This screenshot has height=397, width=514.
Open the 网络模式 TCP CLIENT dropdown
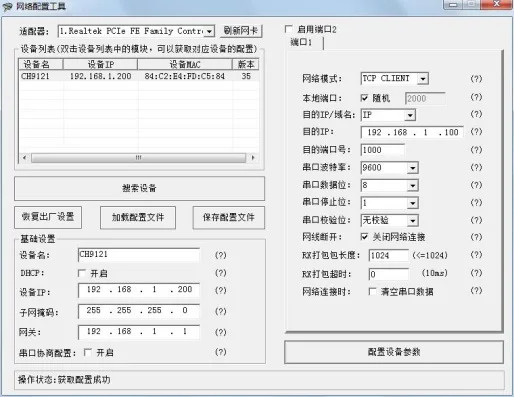pos(423,79)
